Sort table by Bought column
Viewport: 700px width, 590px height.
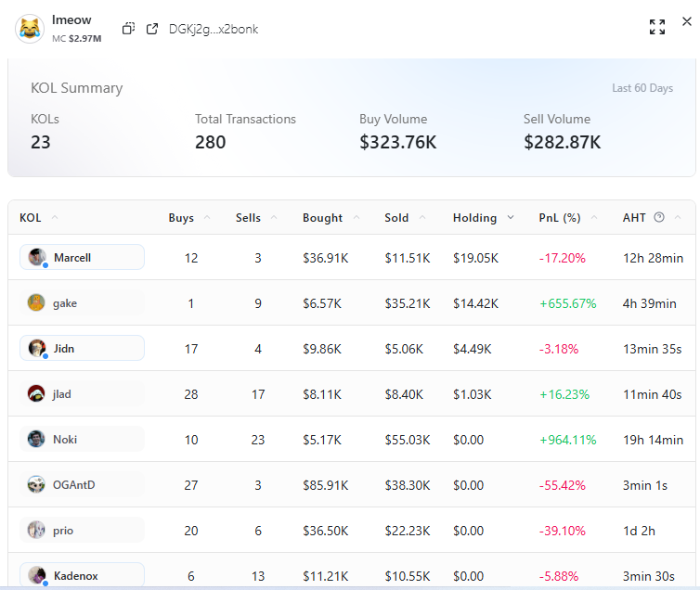(x=356, y=218)
